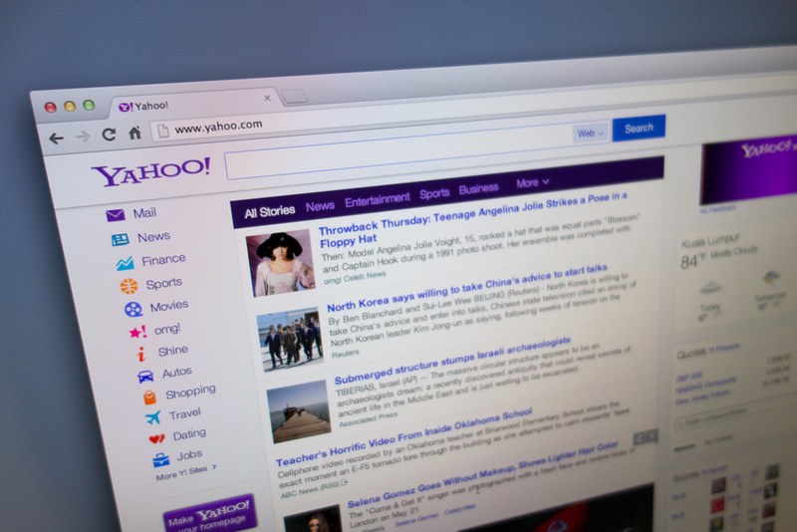Go back with browser back arrow
Viewport: 797px width, 532px height.
(56, 138)
